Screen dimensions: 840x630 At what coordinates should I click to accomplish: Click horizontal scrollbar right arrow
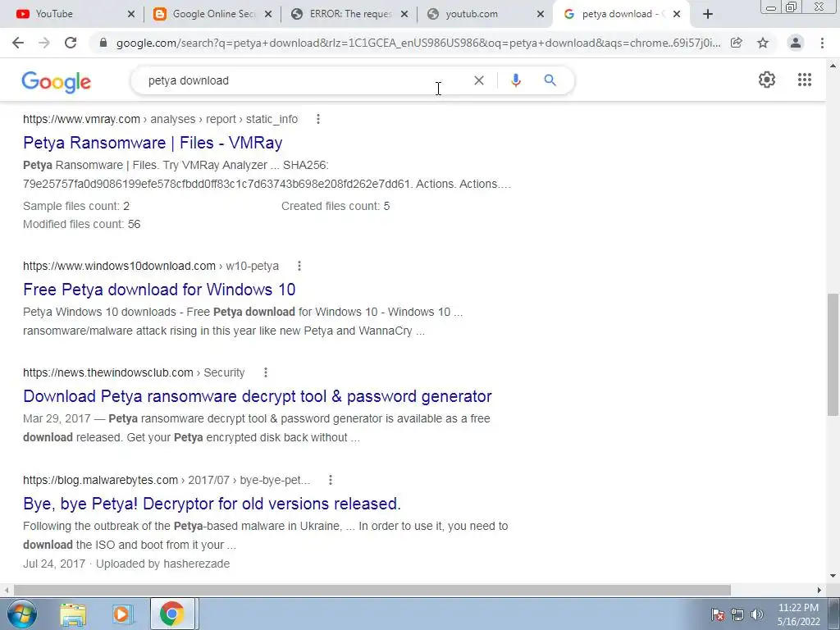click(819, 590)
